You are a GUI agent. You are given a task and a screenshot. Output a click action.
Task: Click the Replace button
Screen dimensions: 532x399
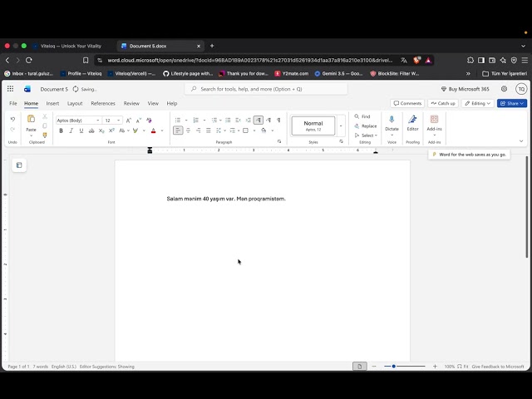[x=366, y=126]
